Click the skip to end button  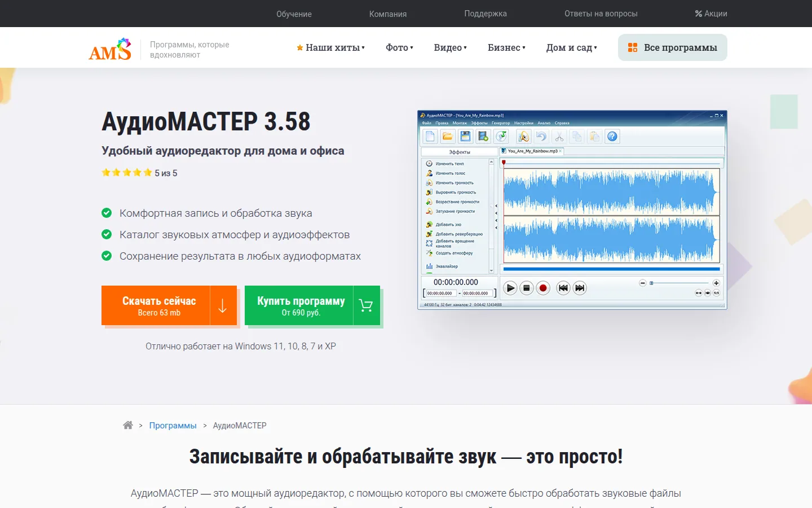click(x=580, y=288)
